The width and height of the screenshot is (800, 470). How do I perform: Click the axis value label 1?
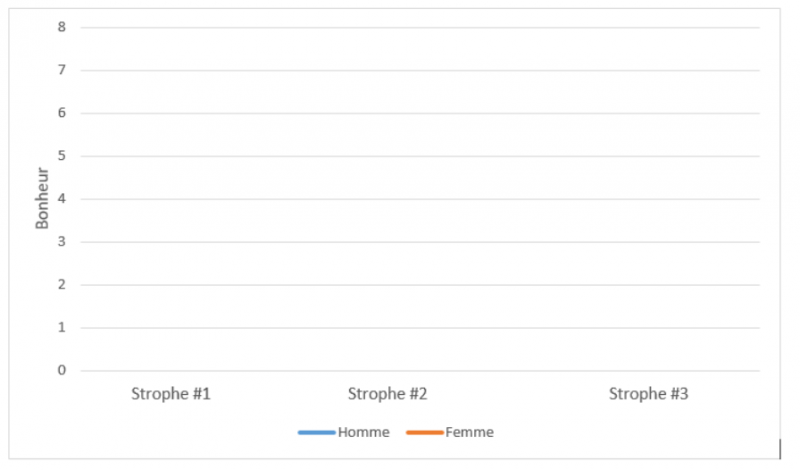(62, 328)
